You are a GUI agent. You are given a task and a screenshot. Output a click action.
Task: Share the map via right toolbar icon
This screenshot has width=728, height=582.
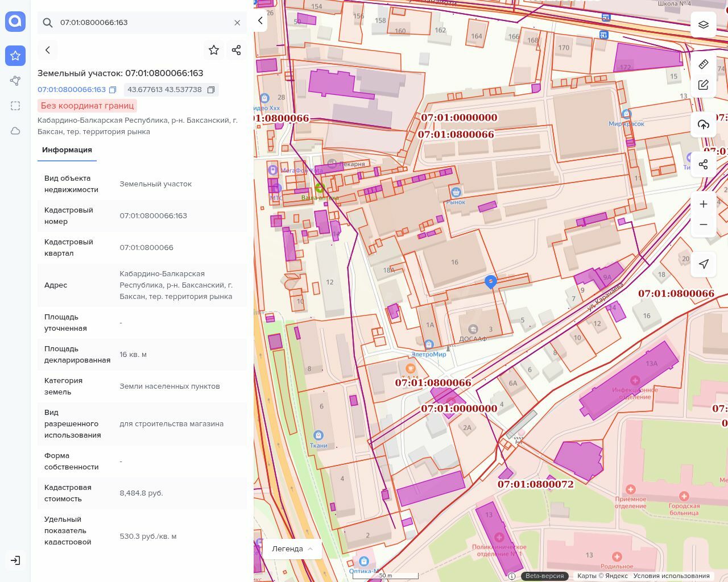[x=704, y=164]
